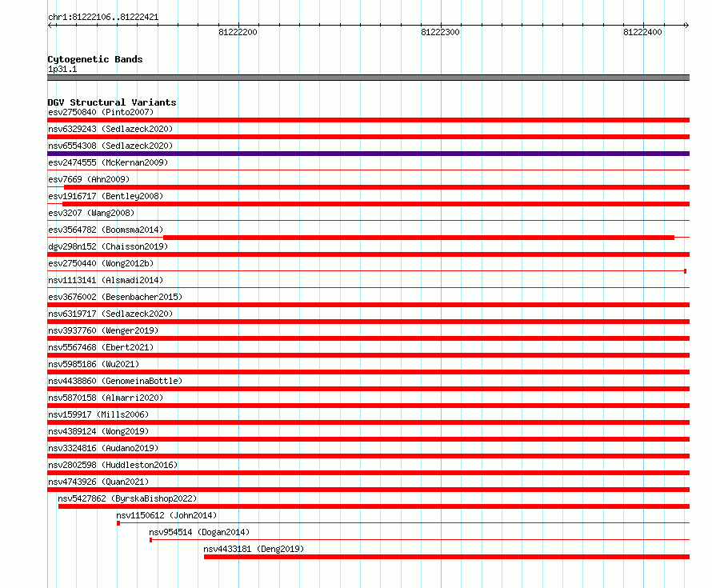Open esv2750440 (Wong2012b) variant label

click(x=101, y=263)
